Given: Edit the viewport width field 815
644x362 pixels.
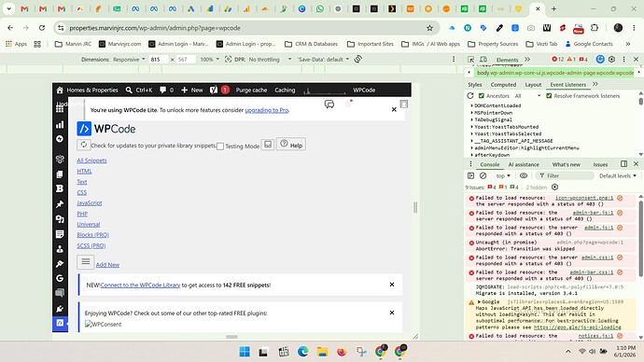Looking at the screenshot, I should tap(158, 60).
